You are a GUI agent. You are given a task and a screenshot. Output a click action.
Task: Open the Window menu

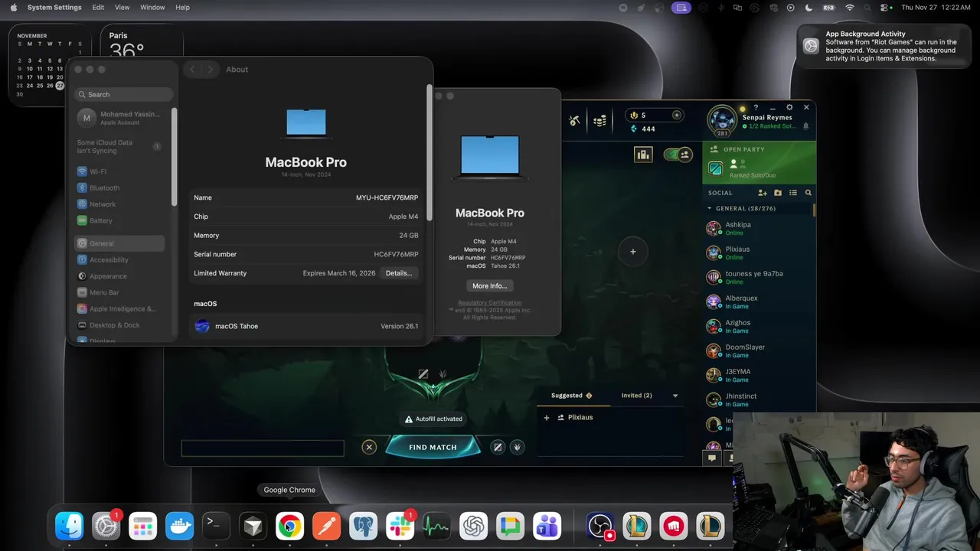(152, 7)
